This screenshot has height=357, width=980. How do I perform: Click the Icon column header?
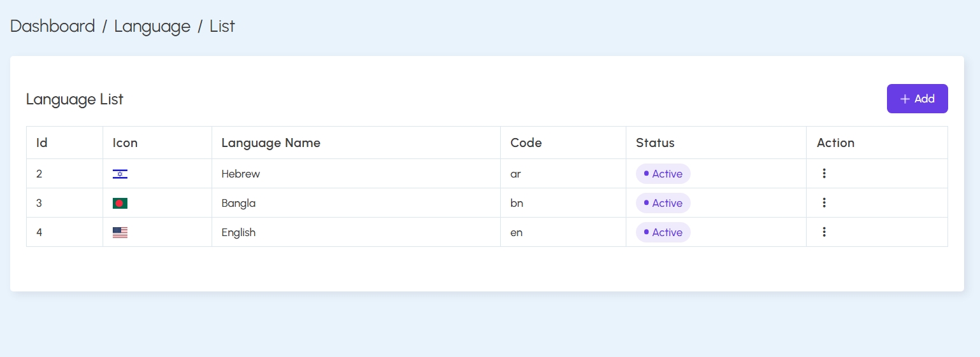coord(157,143)
